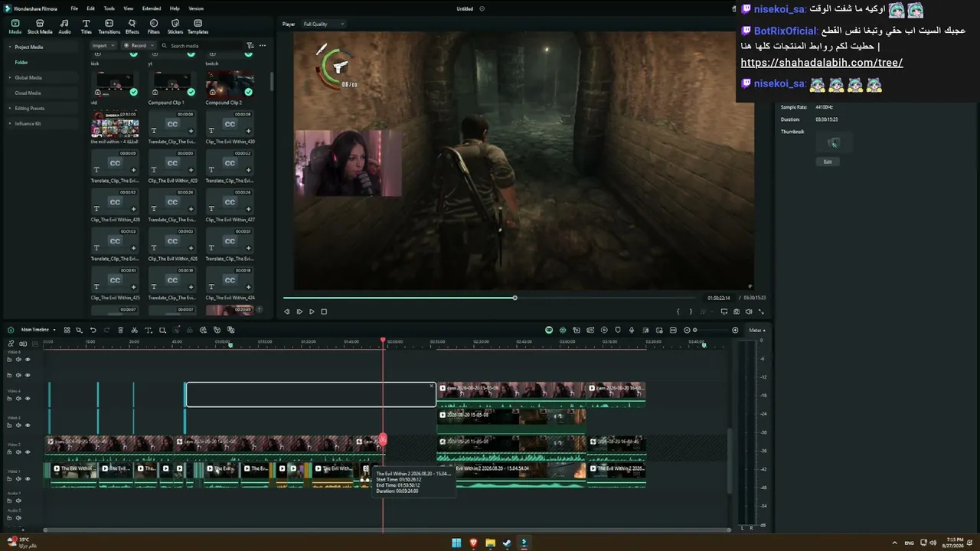The width and height of the screenshot is (980, 551).
Task: Click the Mark In bracket icon
Action: [x=678, y=311]
